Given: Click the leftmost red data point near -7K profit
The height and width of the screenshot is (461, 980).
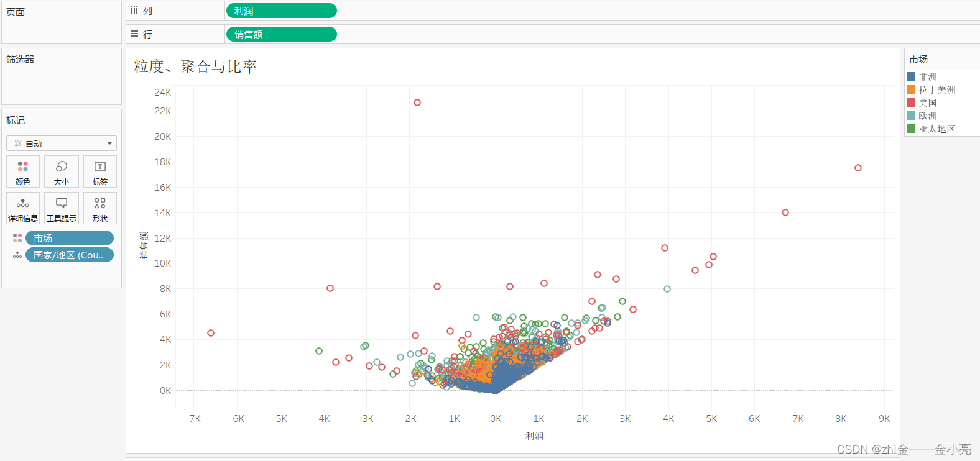Looking at the screenshot, I should (211, 333).
